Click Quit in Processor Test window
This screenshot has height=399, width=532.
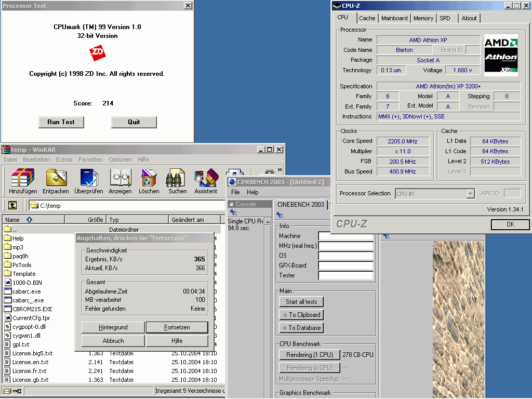134,122
